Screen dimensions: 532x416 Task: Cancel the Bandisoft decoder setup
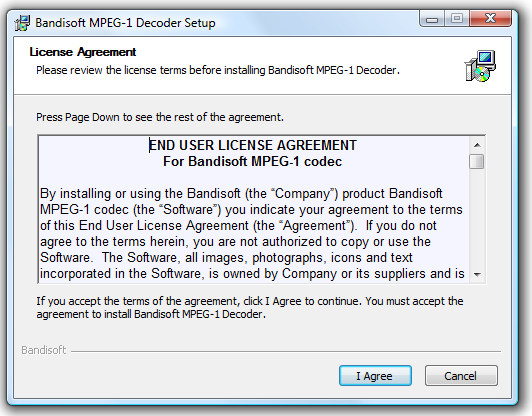(461, 376)
